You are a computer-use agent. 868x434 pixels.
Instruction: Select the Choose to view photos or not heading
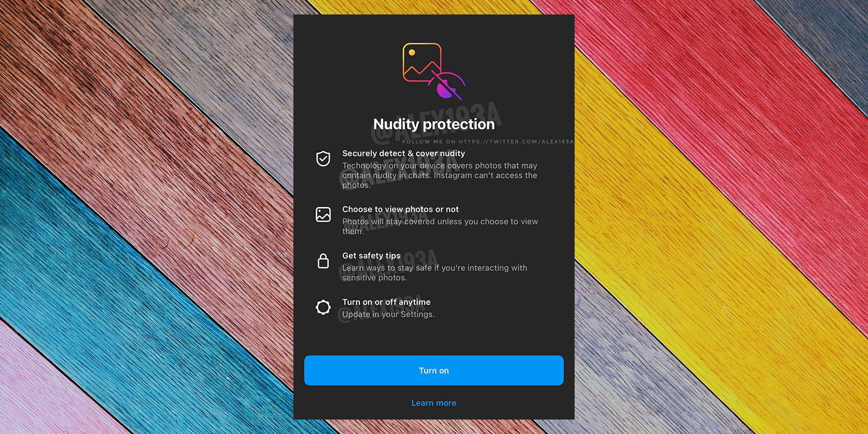coord(400,209)
